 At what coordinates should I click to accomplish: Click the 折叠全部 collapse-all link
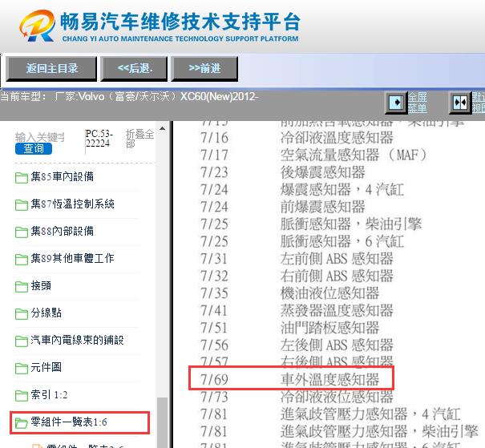click(139, 139)
